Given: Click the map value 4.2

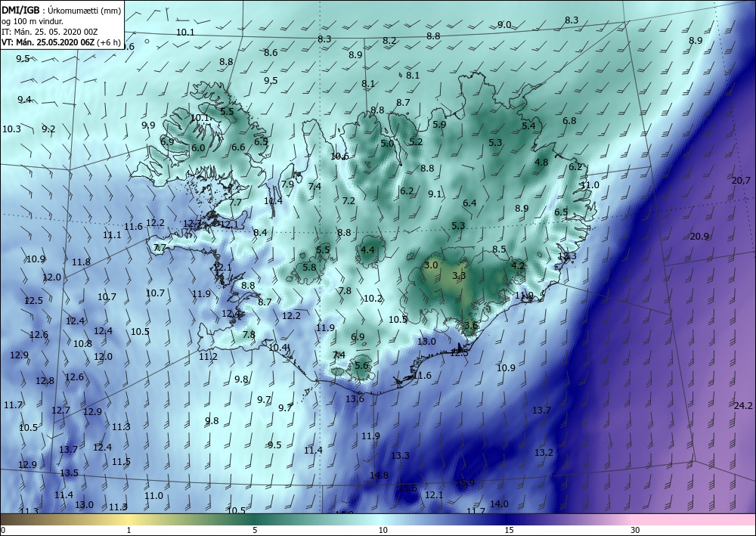Looking at the screenshot, I should click(518, 266).
